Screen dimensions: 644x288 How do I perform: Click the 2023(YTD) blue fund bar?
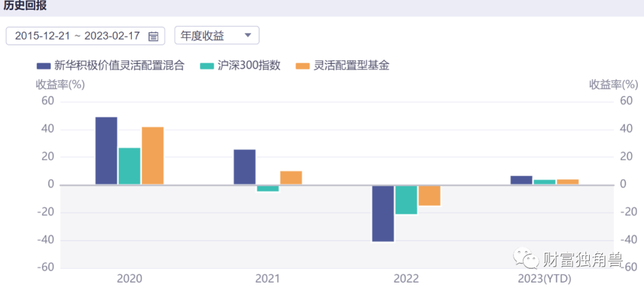(521, 180)
